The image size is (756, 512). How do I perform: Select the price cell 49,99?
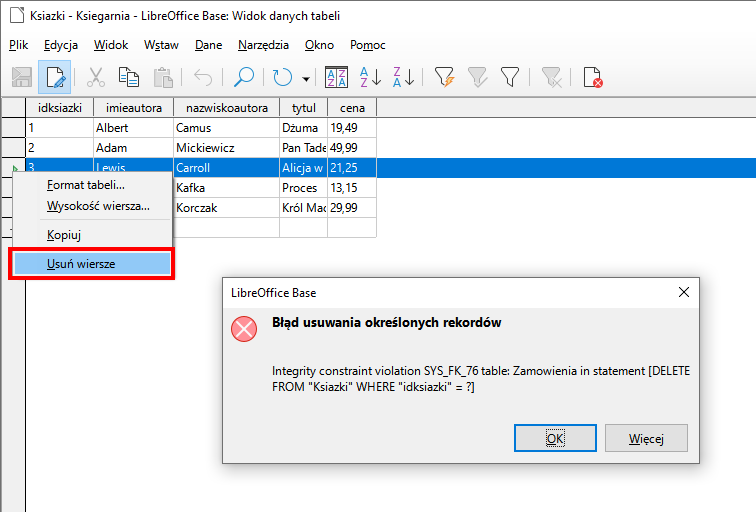[x=352, y=148]
